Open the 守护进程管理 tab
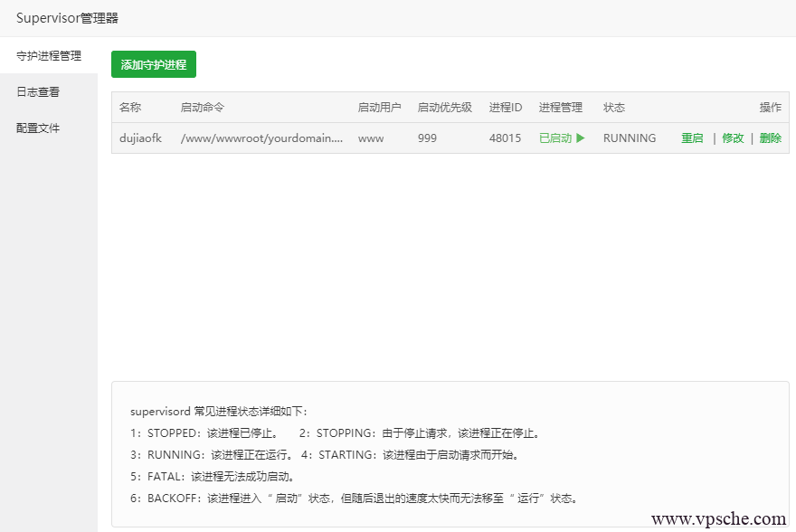The height and width of the screenshot is (532, 796). pyautogui.click(x=49, y=55)
